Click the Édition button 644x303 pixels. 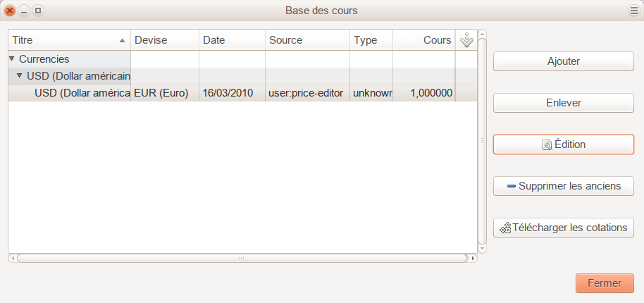(563, 144)
